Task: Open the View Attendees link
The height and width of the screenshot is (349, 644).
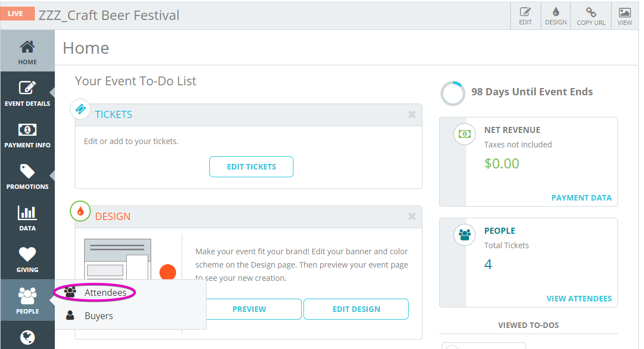Action: point(579,299)
